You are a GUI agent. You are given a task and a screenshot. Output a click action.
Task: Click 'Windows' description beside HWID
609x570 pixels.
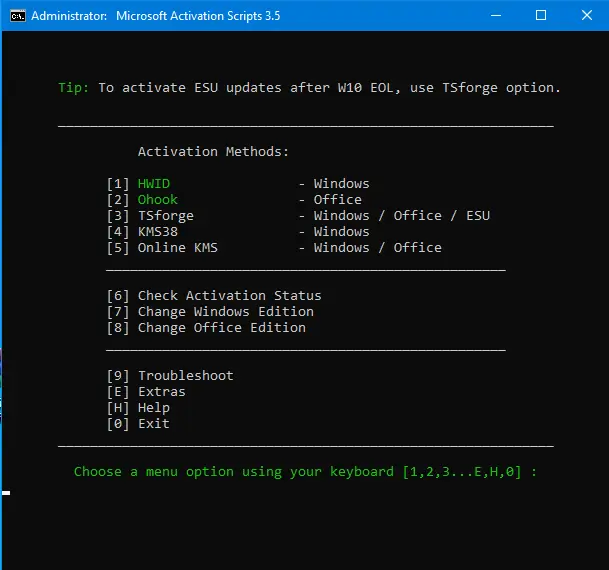click(341, 183)
